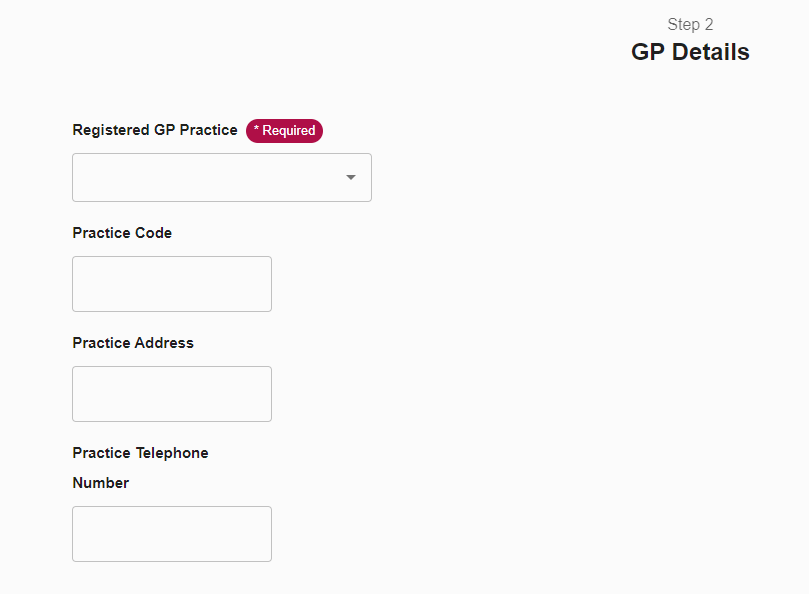
Task: Click the GP Details heading
Action: [x=690, y=52]
